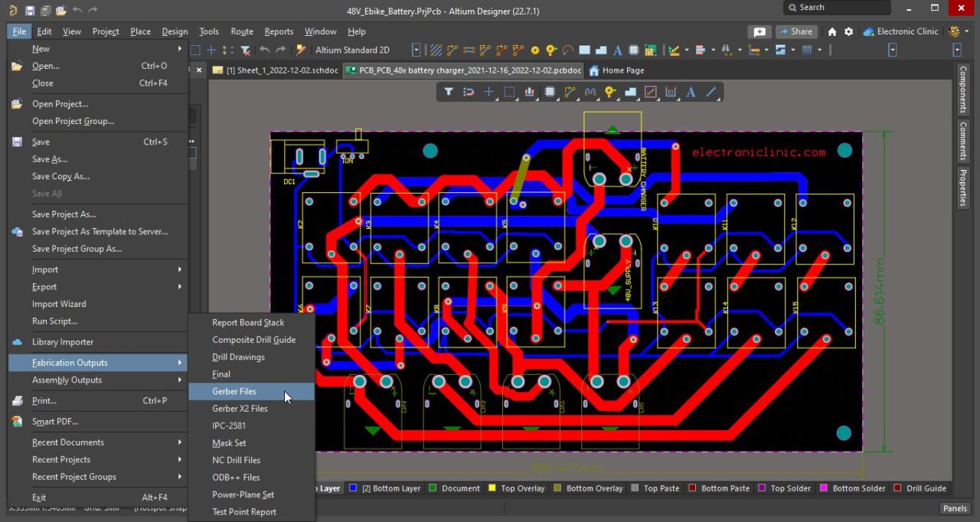
Task: Select the Place Arc icon in main toolbar
Action: click(x=567, y=50)
